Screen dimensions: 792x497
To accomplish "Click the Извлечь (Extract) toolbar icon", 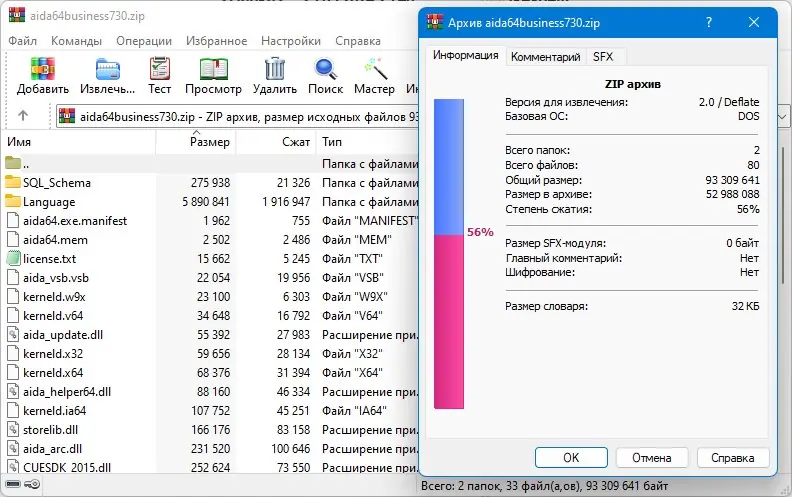I will tap(108, 69).
